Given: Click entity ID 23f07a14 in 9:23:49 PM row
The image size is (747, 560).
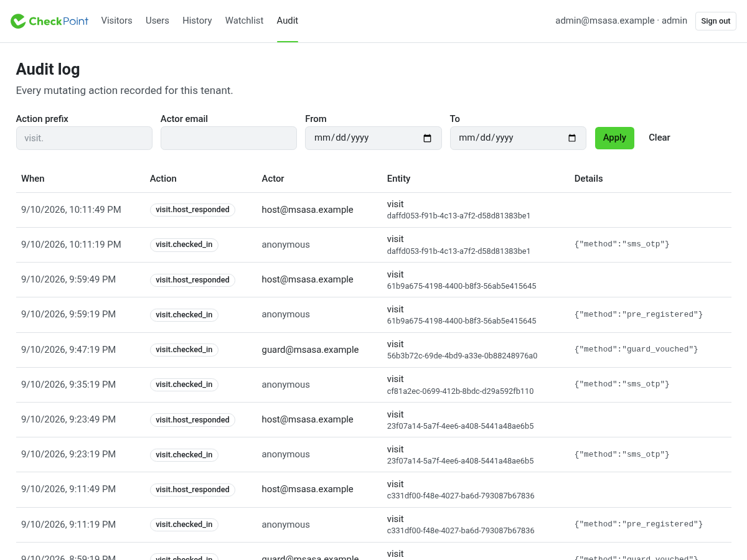Looking at the screenshot, I should (x=460, y=426).
